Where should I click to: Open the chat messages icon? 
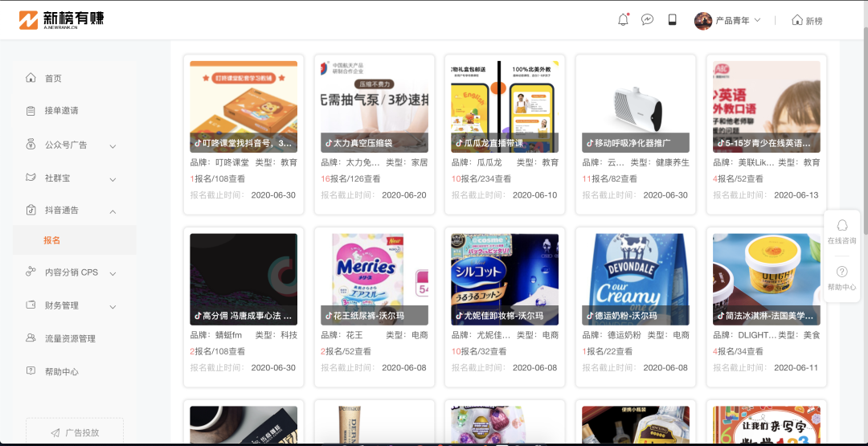pyautogui.click(x=647, y=20)
